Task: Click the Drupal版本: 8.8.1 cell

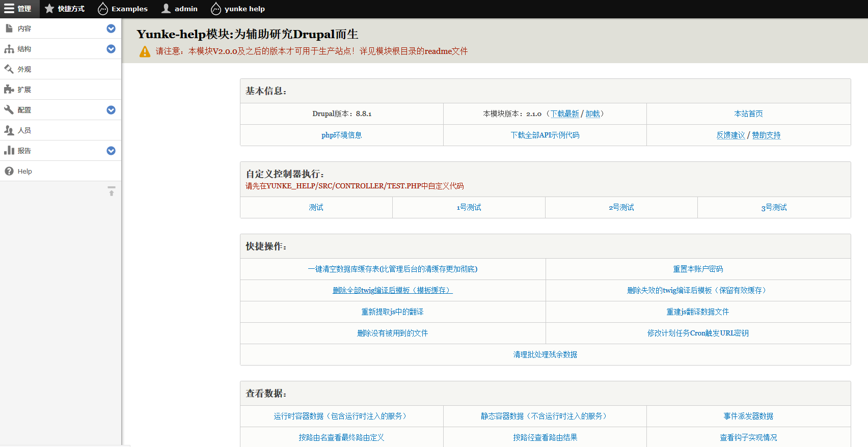Action: tap(342, 114)
